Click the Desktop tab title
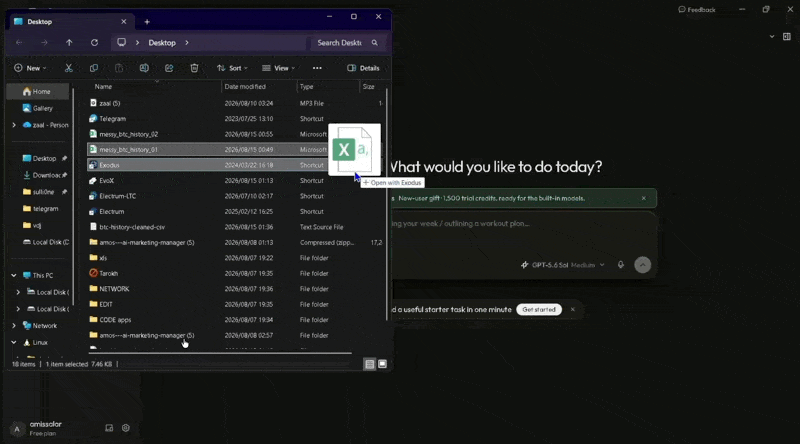This screenshot has height=444, width=800. [x=40, y=22]
